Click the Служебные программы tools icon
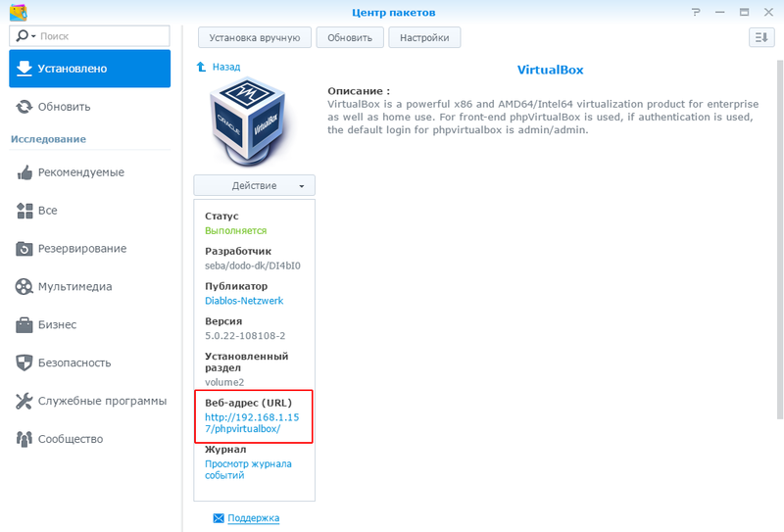Image resolution: width=784 pixels, height=532 pixels. (x=24, y=401)
